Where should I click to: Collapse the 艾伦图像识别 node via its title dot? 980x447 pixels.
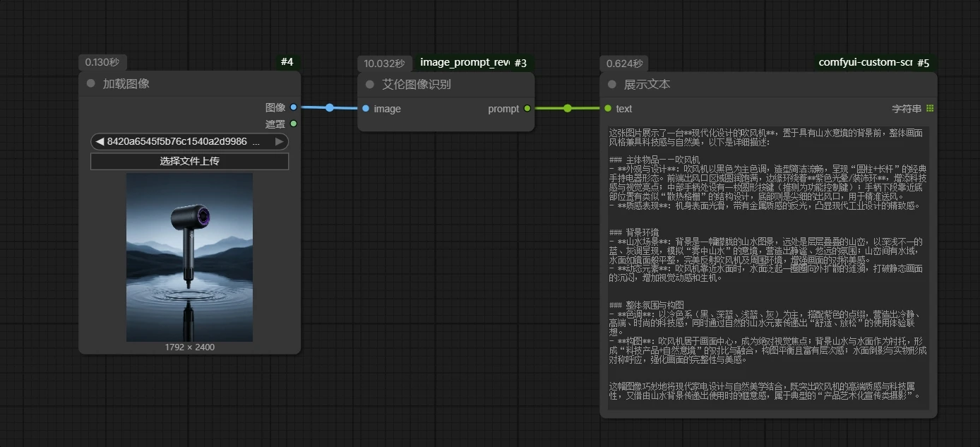370,84
